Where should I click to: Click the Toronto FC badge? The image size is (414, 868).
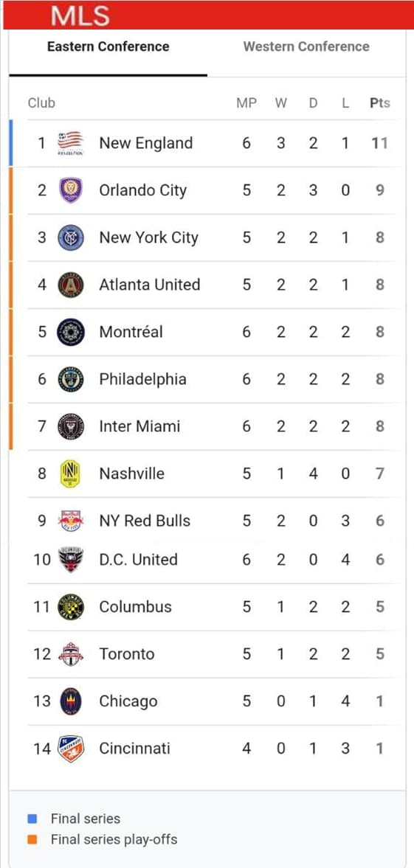(71, 654)
